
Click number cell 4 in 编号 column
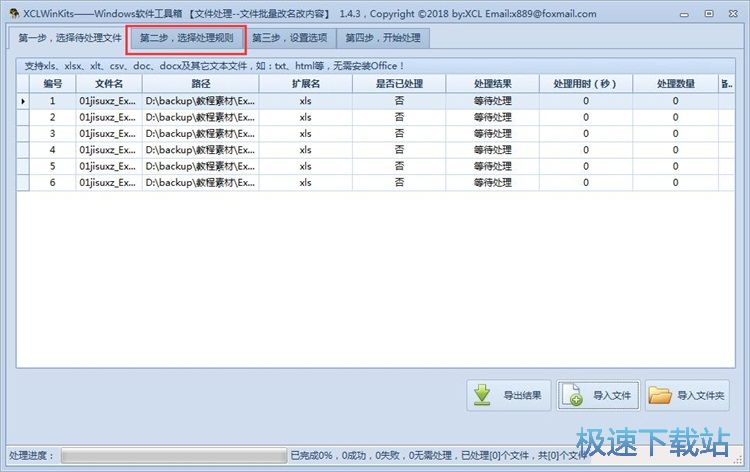click(53, 150)
